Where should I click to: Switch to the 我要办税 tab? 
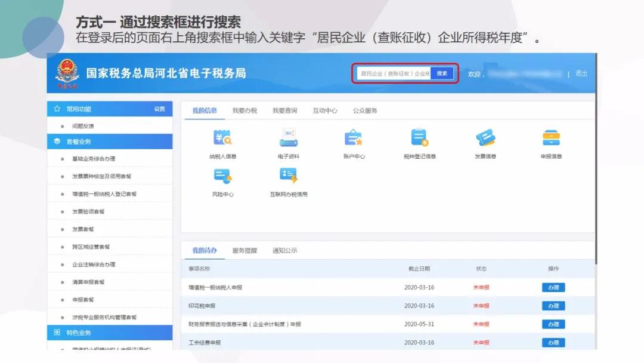(x=245, y=110)
